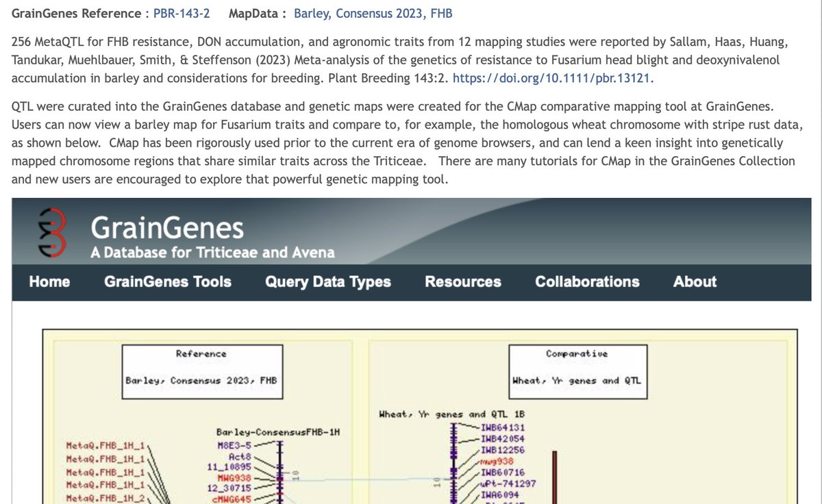Click the 'Wheat, Yr genes and QTL 1B' map title
The image size is (822, 504).
pyautogui.click(x=451, y=414)
